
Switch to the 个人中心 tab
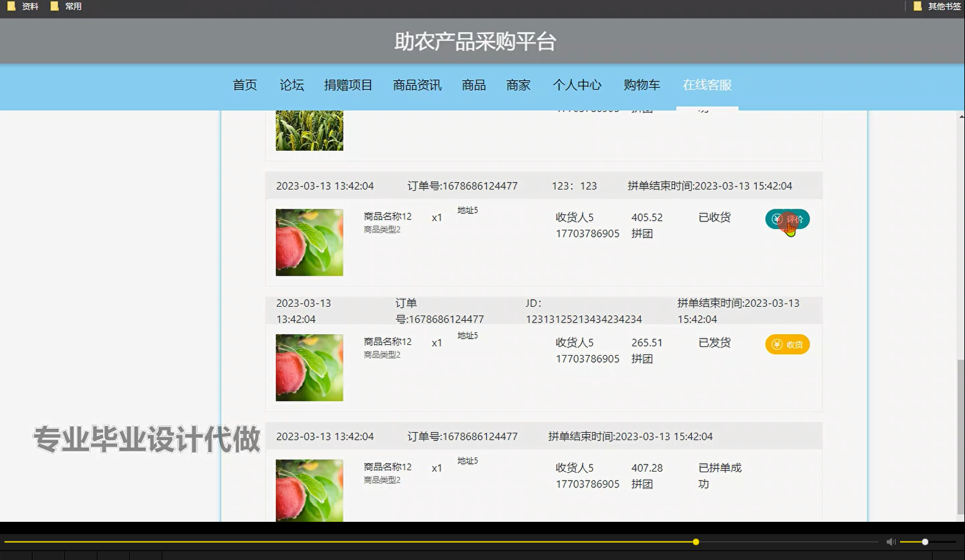577,85
